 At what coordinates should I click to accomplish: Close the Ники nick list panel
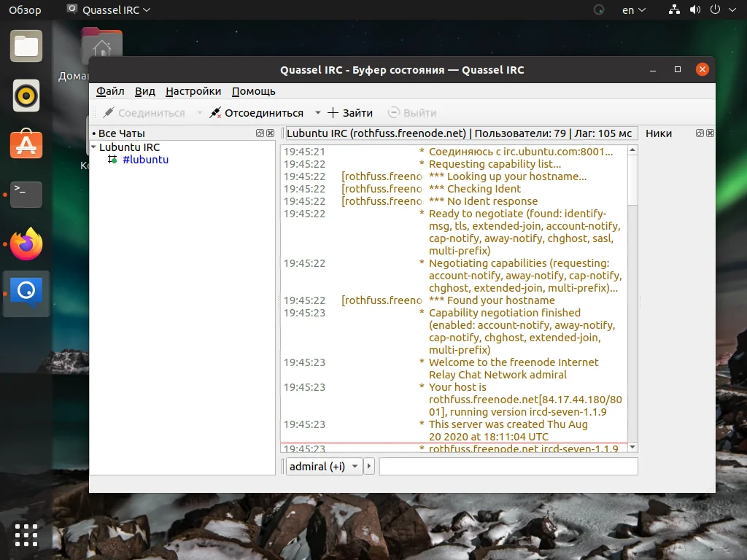(x=710, y=133)
